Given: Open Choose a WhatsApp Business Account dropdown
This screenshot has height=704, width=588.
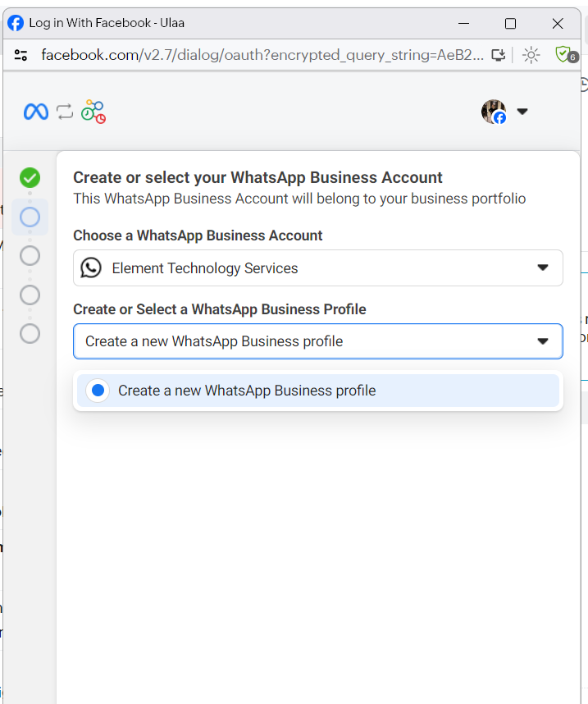Looking at the screenshot, I should click(318, 268).
